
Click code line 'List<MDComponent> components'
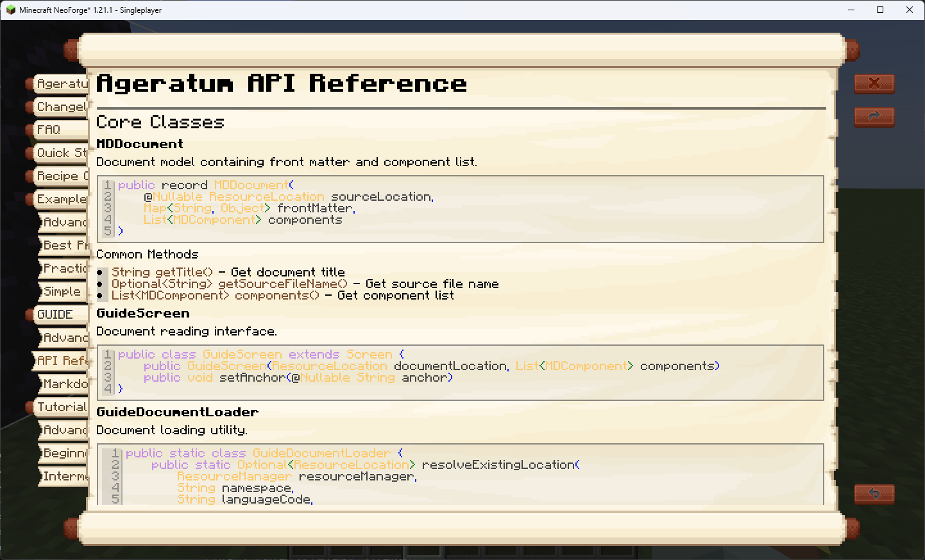(243, 219)
